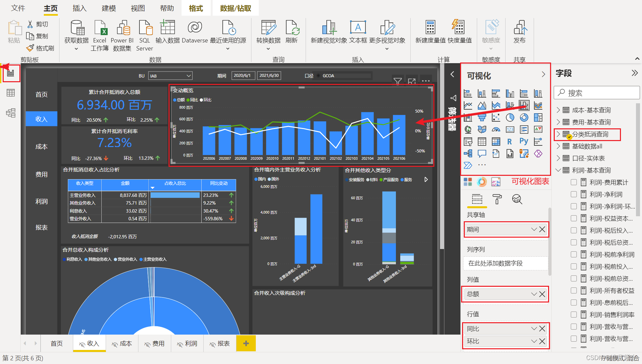Open the Analytics magnifier pane icon
Viewport: 642px width, 364px height.
click(x=517, y=199)
